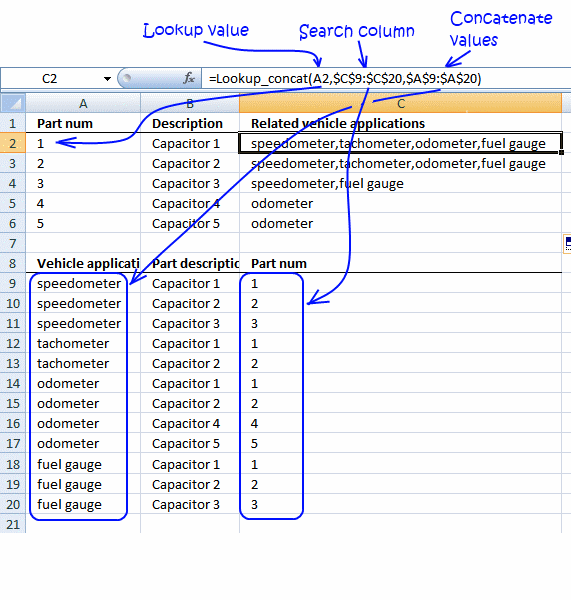Select cell C9 containing 1
The image size is (571, 600).
pyautogui.click(x=401, y=283)
